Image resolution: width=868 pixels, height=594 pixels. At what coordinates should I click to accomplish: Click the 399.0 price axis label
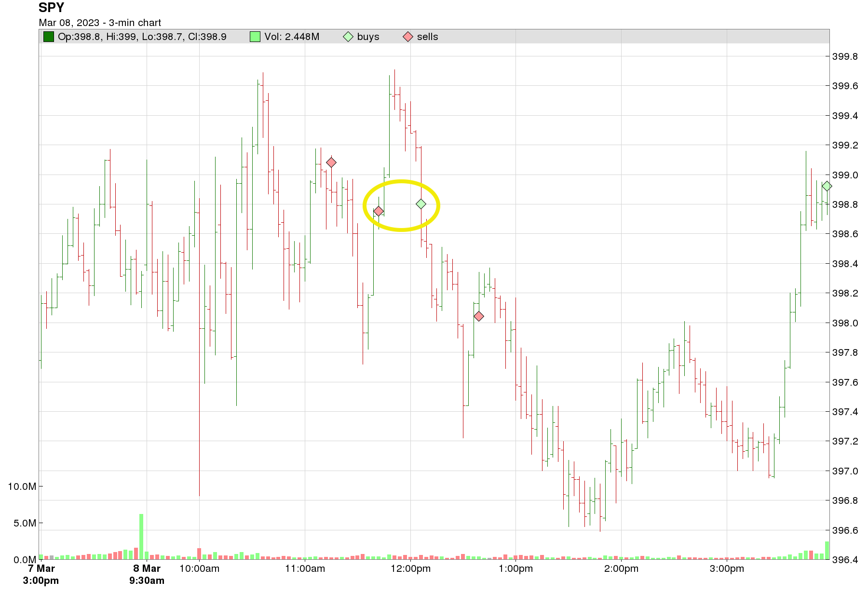(845, 175)
